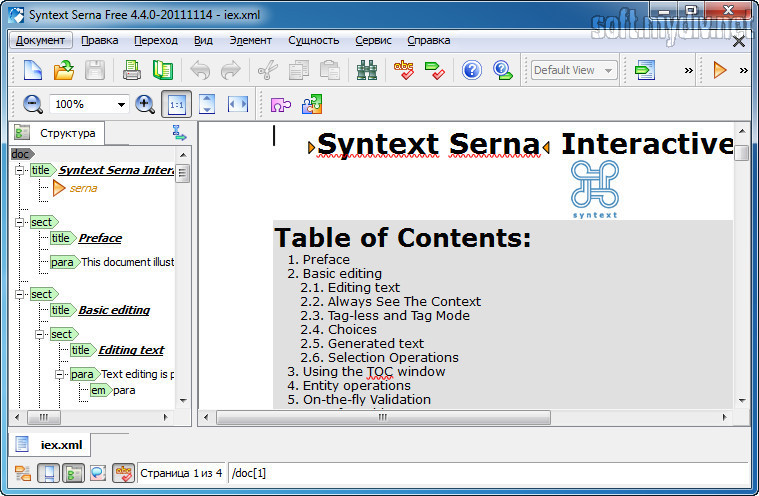Select the Структура panel tab
Viewport: 759px width, 496px height.
pos(56,133)
